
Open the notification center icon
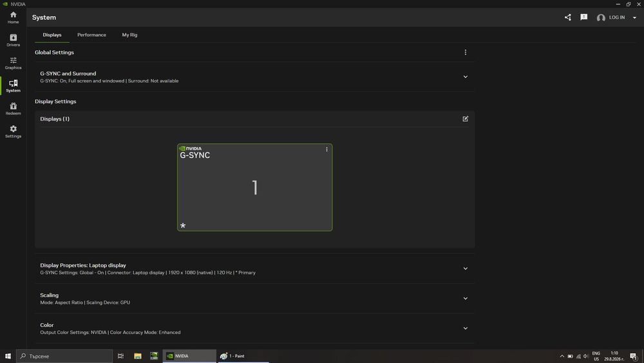(x=634, y=357)
